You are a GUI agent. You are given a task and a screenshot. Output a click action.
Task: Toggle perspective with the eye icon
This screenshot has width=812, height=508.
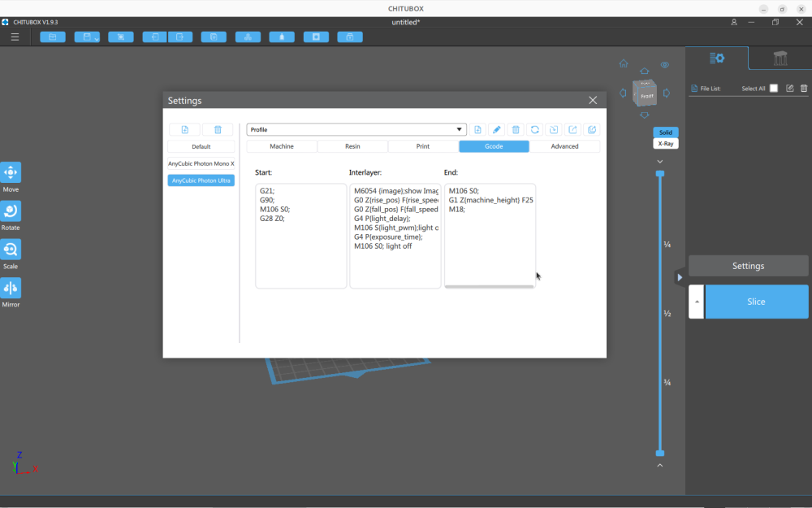(665, 65)
